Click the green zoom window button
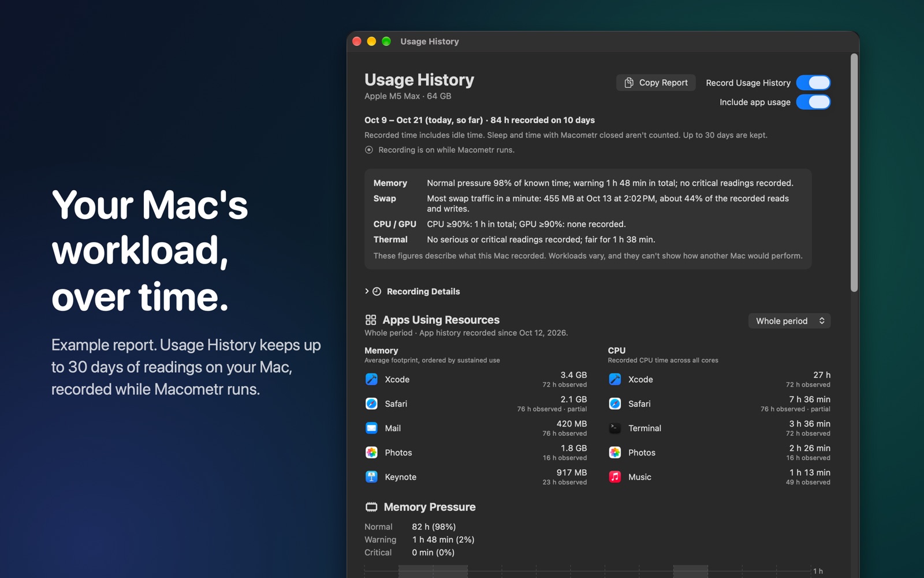This screenshot has width=924, height=578. [386, 41]
